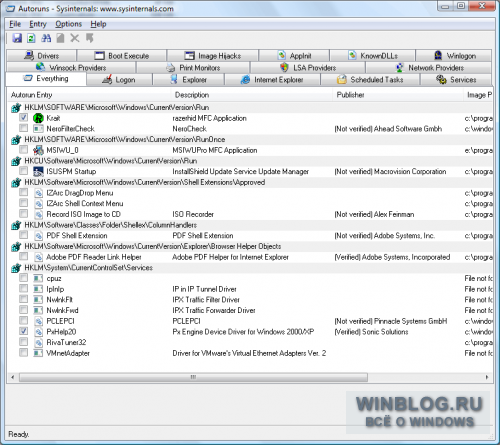Click the ISUSPM Startup entry icon

pos(38,171)
